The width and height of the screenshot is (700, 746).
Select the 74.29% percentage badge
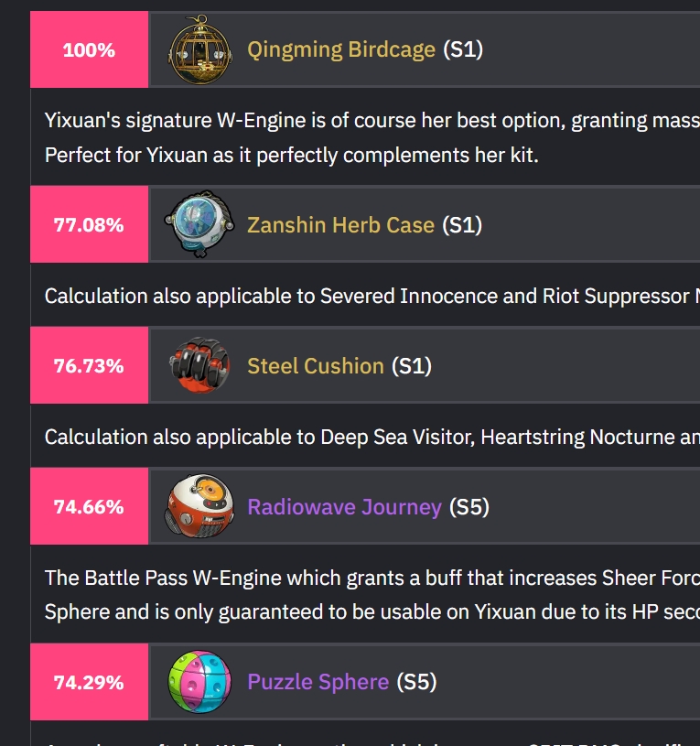89,682
